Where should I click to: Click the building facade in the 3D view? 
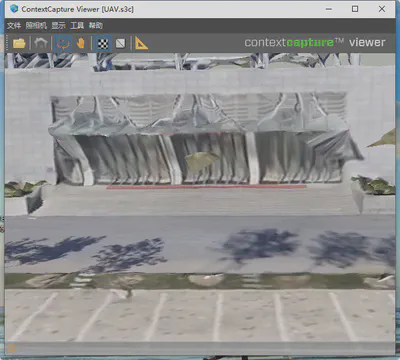200,137
